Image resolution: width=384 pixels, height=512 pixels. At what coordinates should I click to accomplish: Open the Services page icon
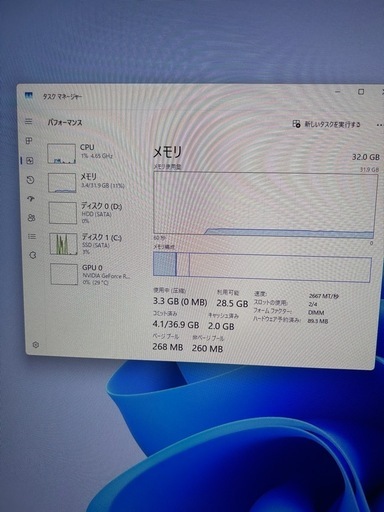click(x=32, y=256)
